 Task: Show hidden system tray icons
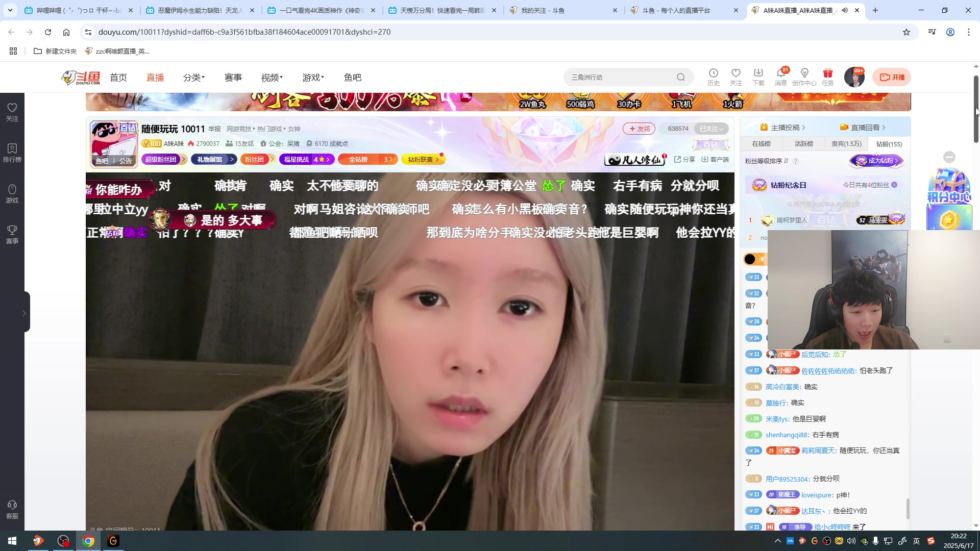pyautogui.click(x=777, y=541)
